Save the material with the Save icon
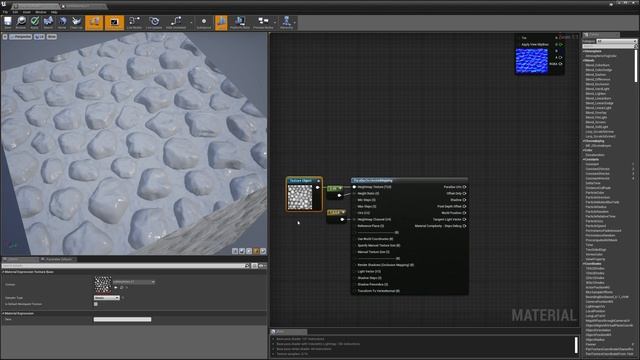Screen dimensions: 640x360 8,22
